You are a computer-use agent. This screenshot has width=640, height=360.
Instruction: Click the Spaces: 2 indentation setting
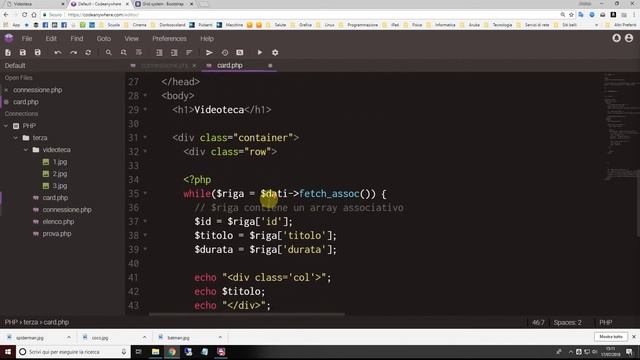[x=568, y=322]
